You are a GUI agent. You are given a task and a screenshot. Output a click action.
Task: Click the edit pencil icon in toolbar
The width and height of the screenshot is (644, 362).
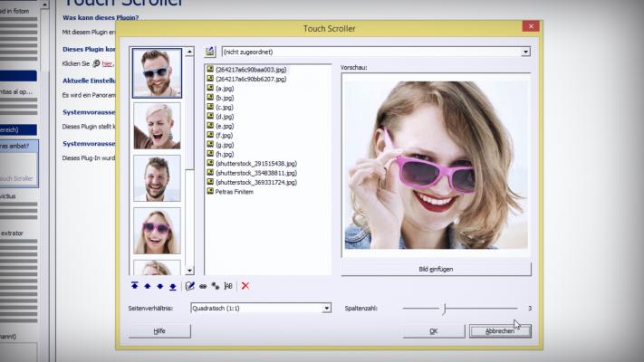click(189, 286)
